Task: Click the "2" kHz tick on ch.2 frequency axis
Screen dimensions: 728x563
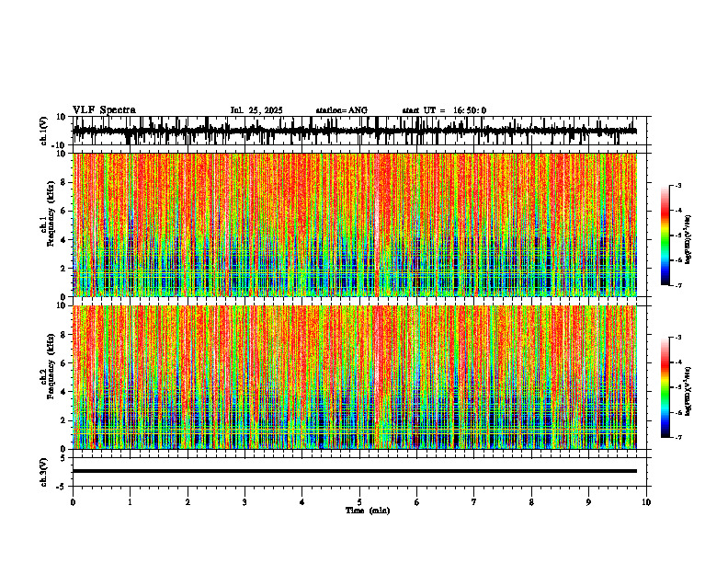Action: pyautogui.click(x=63, y=420)
